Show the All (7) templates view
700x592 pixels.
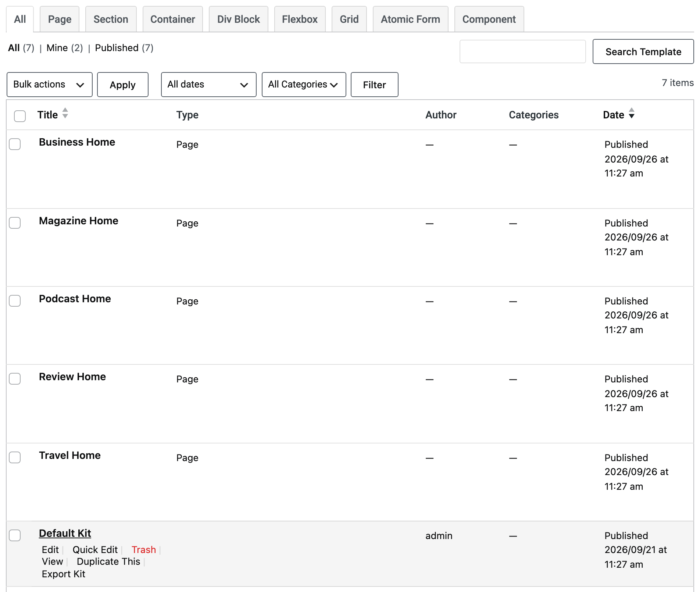[21, 48]
